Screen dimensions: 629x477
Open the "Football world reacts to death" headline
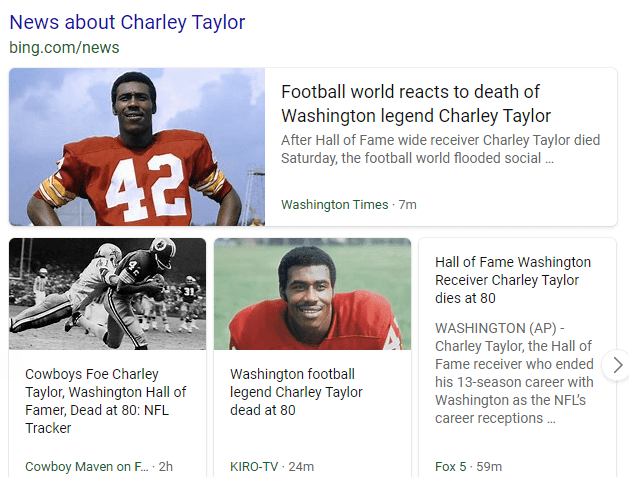click(x=415, y=104)
